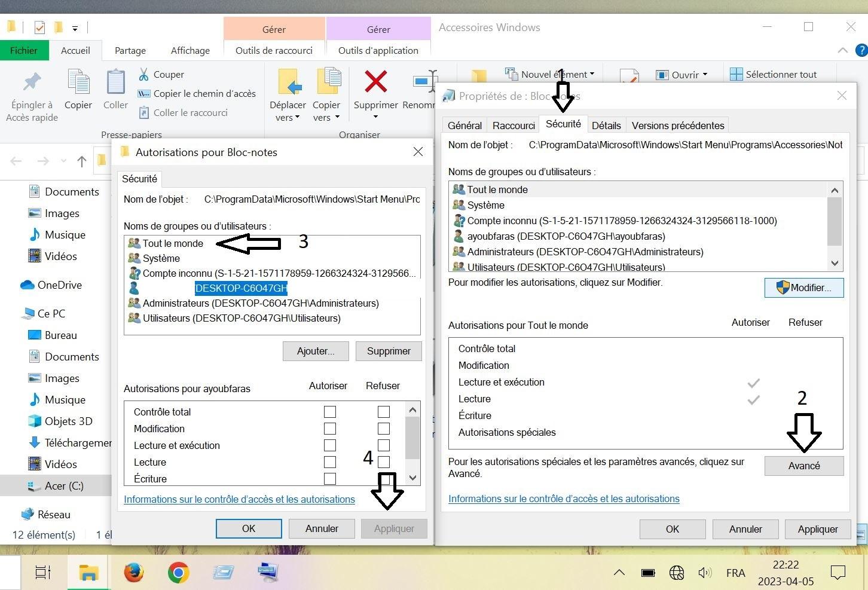
Task: Open the Outils de raccourci tab
Action: [x=274, y=50]
